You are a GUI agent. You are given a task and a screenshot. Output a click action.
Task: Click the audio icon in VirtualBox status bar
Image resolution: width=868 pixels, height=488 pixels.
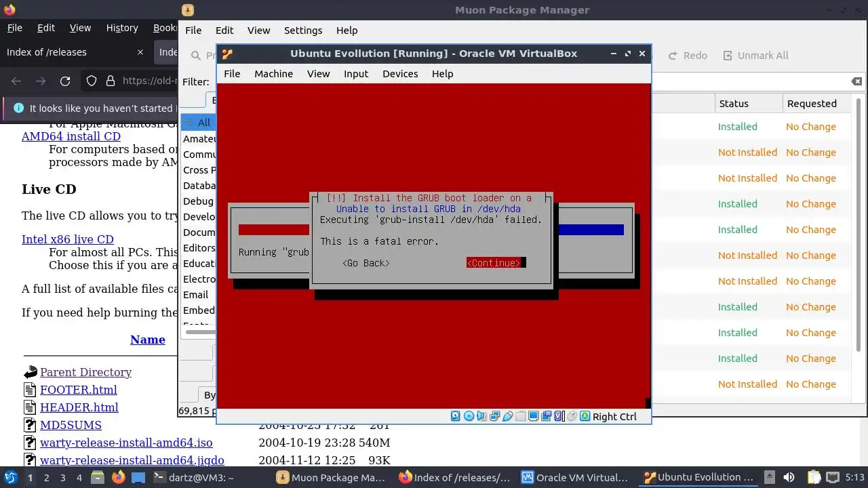click(x=481, y=416)
